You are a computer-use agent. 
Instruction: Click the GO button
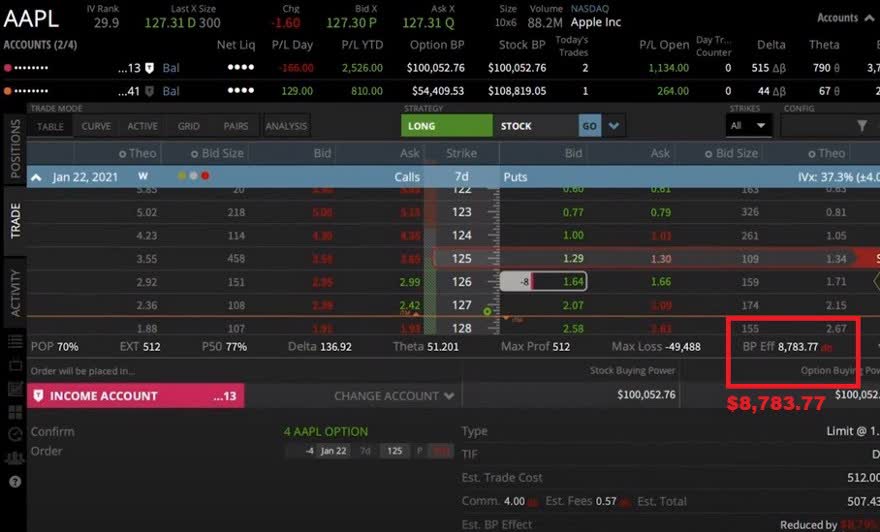click(x=589, y=126)
